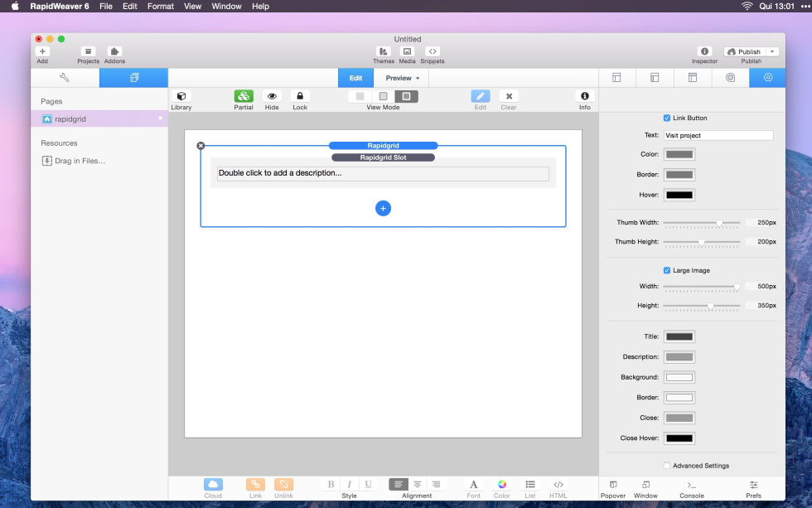Viewport: 812px width, 508px height.
Task: Open the Console icon
Action: coord(691,485)
